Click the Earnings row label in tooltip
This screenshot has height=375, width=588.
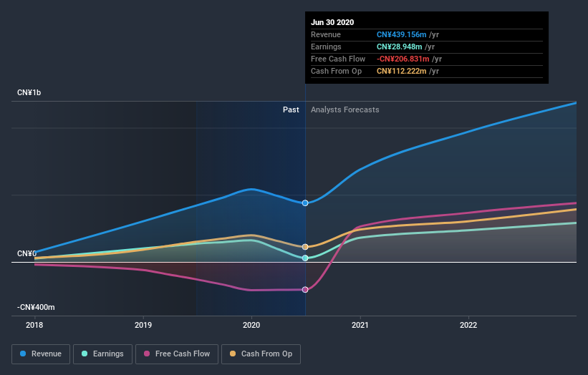(x=326, y=47)
